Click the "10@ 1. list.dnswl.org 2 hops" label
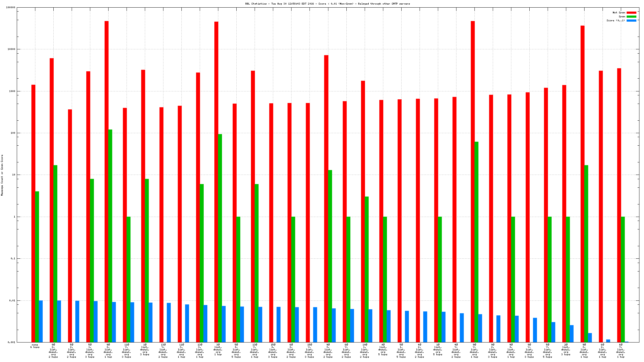 [x=365, y=351]
